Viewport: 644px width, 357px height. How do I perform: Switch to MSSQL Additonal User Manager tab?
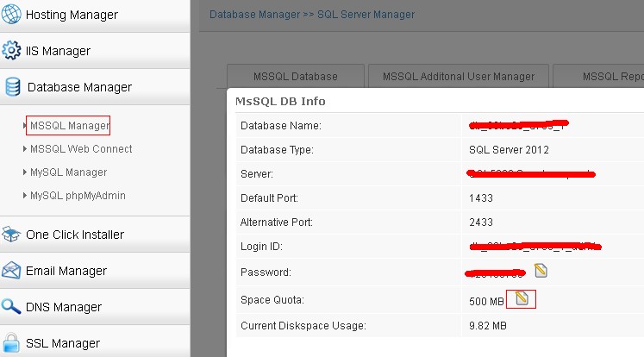click(x=458, y=77)
